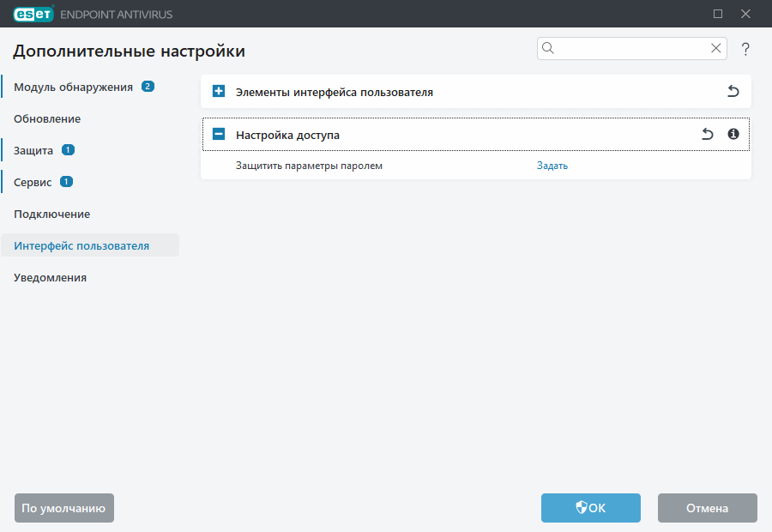Viewport: 772px width, 532px height.
Task: Click the 'Задать' password link
Action: 552,166
